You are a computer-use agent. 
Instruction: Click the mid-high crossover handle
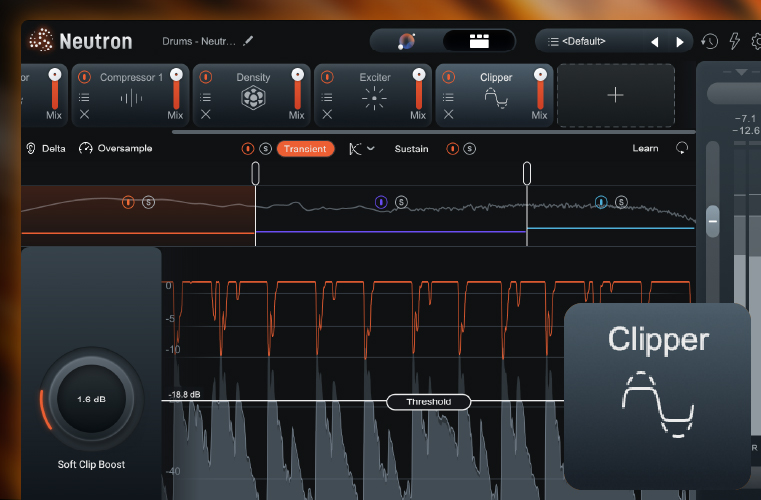pyautogui.click(x=527, y=173)
